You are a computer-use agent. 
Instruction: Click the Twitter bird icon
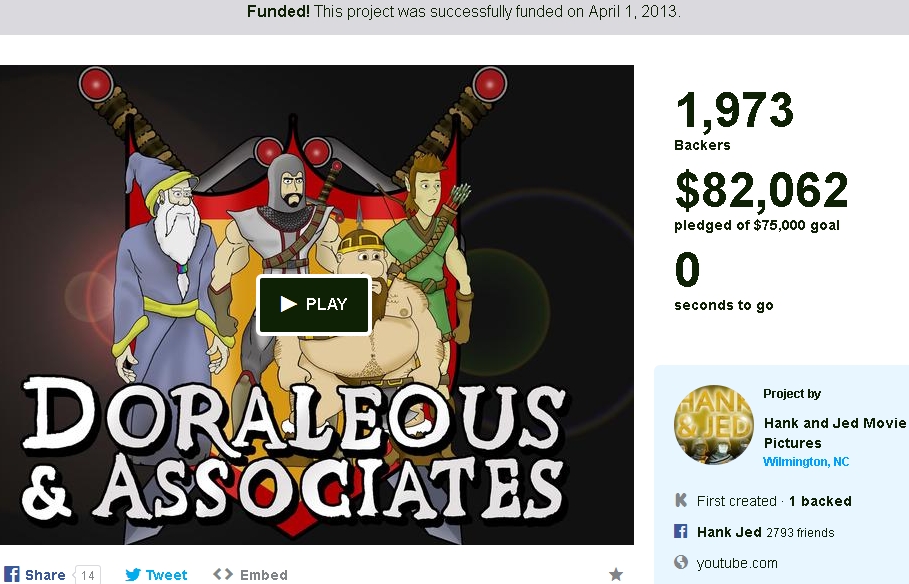[x=133, y=575]
